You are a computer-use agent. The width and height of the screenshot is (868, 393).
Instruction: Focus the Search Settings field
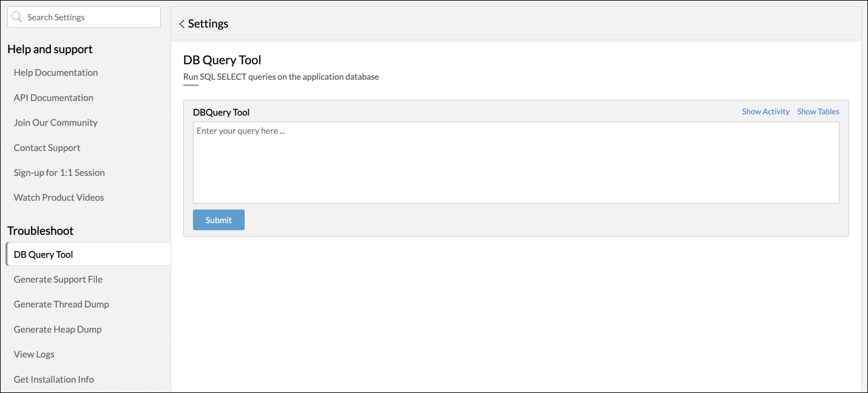click(91, 18)
